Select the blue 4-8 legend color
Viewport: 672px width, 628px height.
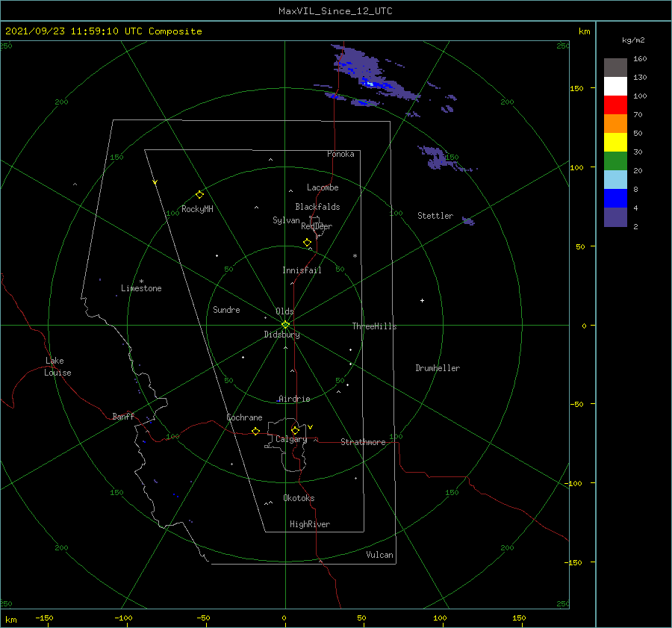tap(615, 199)
